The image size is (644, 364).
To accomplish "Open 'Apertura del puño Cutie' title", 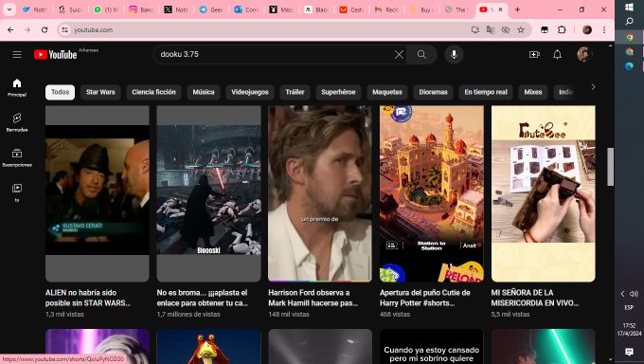I will point(425,298).
